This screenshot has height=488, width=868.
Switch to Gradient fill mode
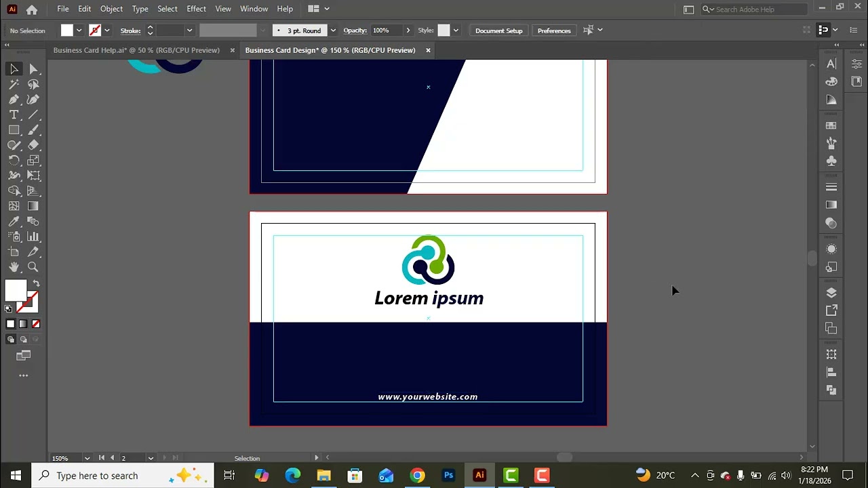23,324
